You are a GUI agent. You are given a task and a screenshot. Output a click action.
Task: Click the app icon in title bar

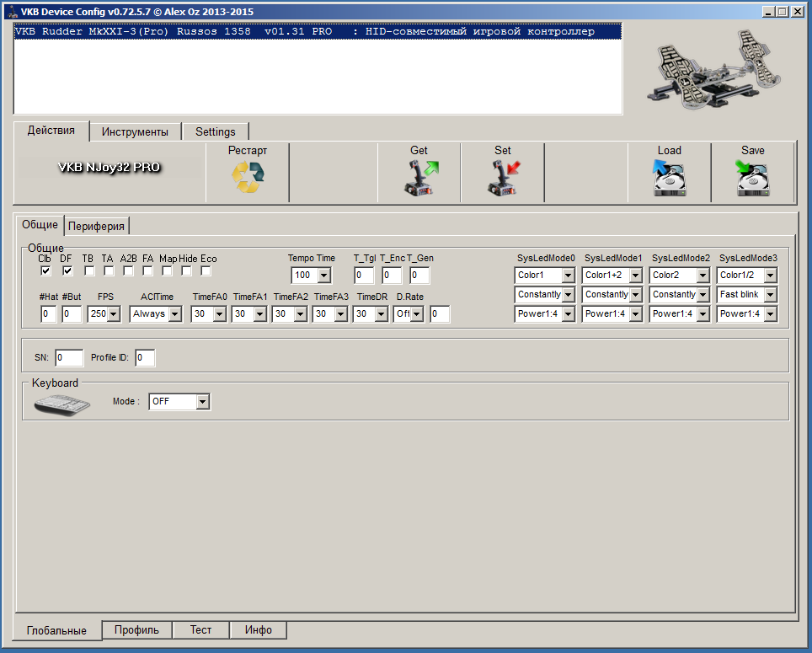13,12
